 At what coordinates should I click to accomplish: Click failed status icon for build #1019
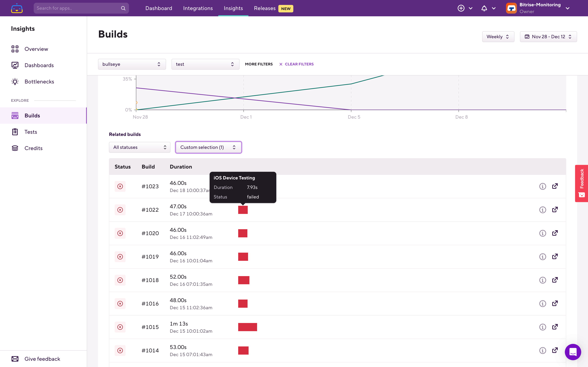tap(120, 257)
